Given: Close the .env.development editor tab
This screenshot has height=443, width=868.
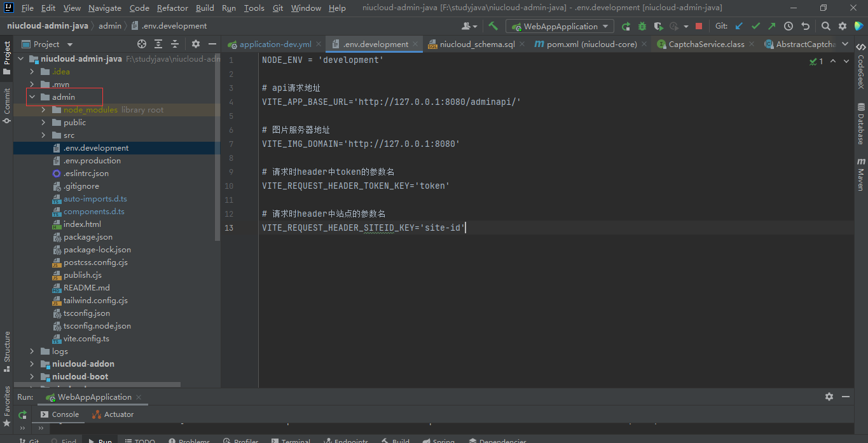Looking at the screenshot, I should (415, 44).
